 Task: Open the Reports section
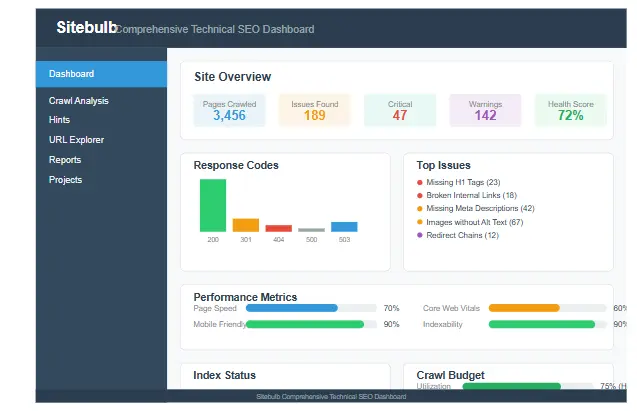pos(65,160)
